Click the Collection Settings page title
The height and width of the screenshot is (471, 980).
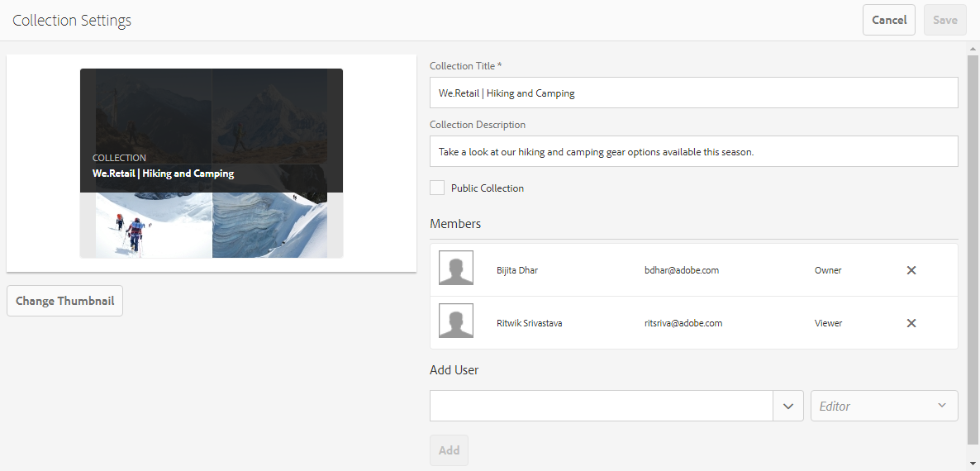coord(72,20)
